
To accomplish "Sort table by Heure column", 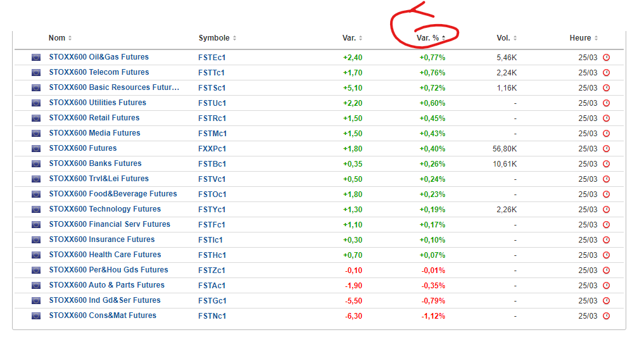I will (x=584, y=38).
